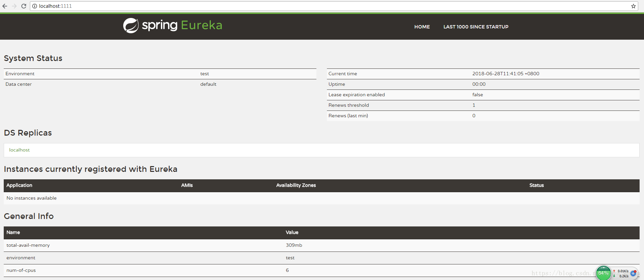
Task: Click the browser forward arrow
Action: pos(14,6)
